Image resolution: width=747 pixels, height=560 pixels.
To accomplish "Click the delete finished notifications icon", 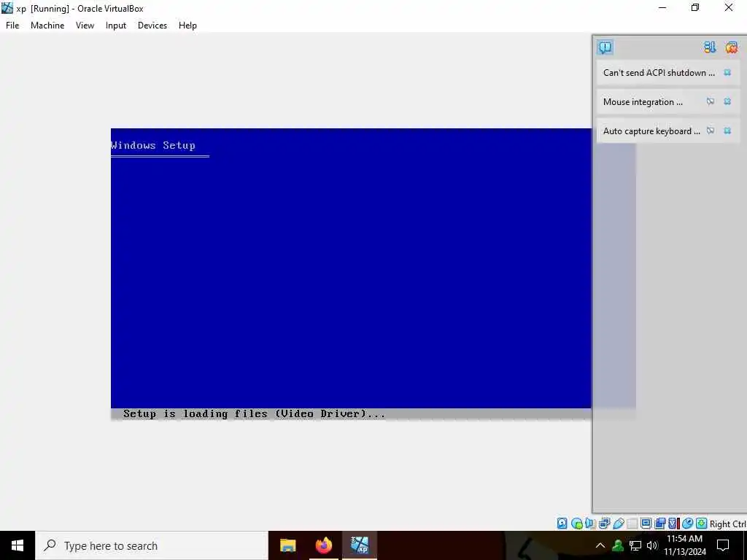I will 731,47.
